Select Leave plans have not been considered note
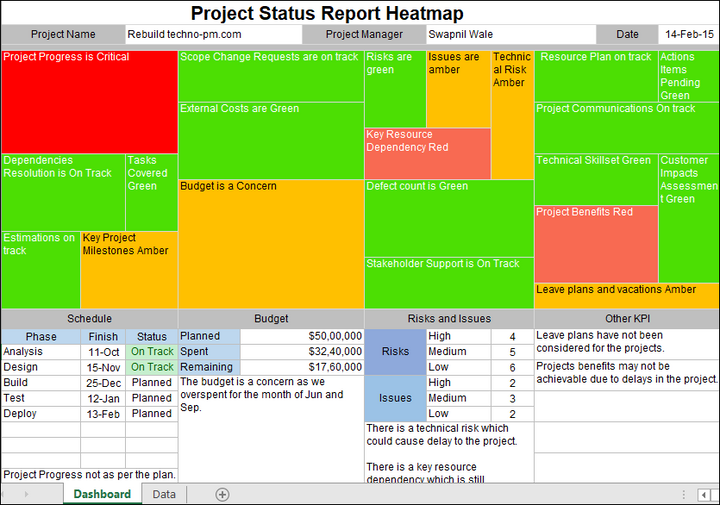This screenshot has width=720, height=505. pyautogui.click(x=600, y=342)
